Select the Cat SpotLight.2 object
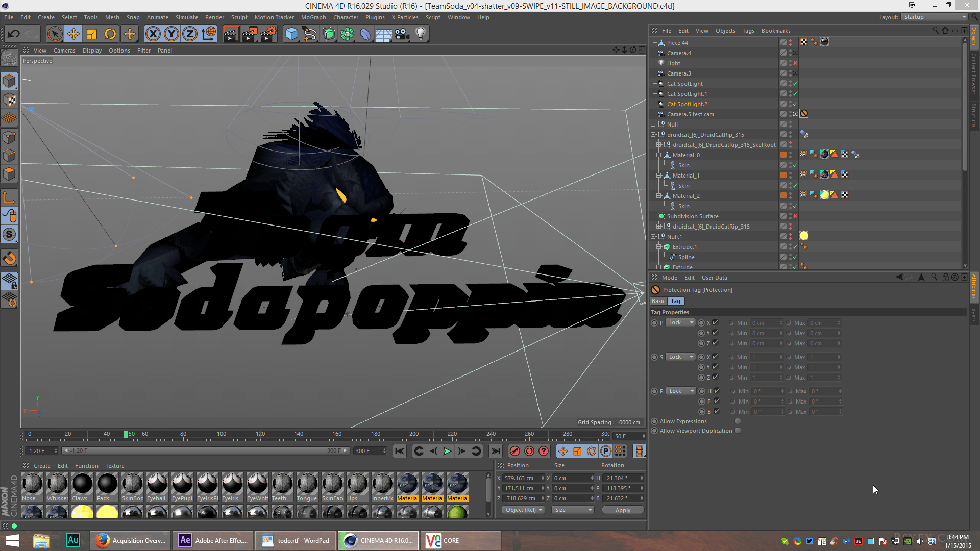 [x=687, y=104]
